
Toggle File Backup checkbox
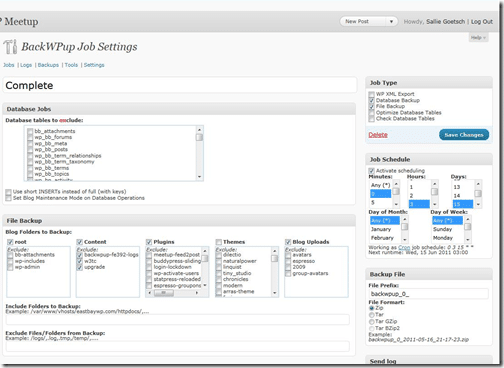(x=372, y=106)
